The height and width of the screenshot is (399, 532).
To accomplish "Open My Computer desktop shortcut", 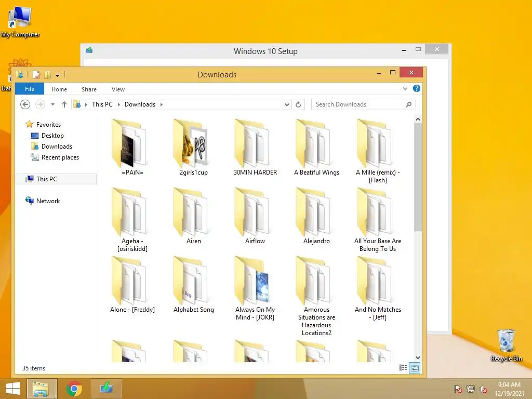I will coord(20,22).
